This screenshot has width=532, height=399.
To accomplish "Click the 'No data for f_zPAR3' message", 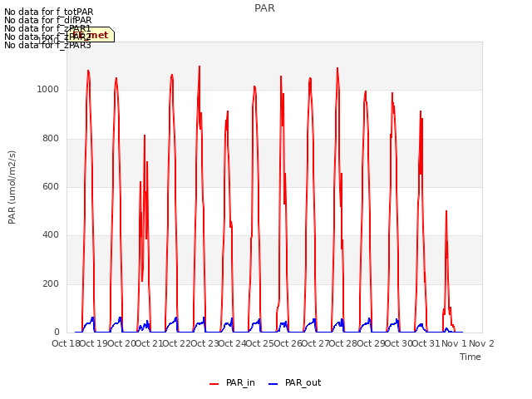I will [47, 45].
